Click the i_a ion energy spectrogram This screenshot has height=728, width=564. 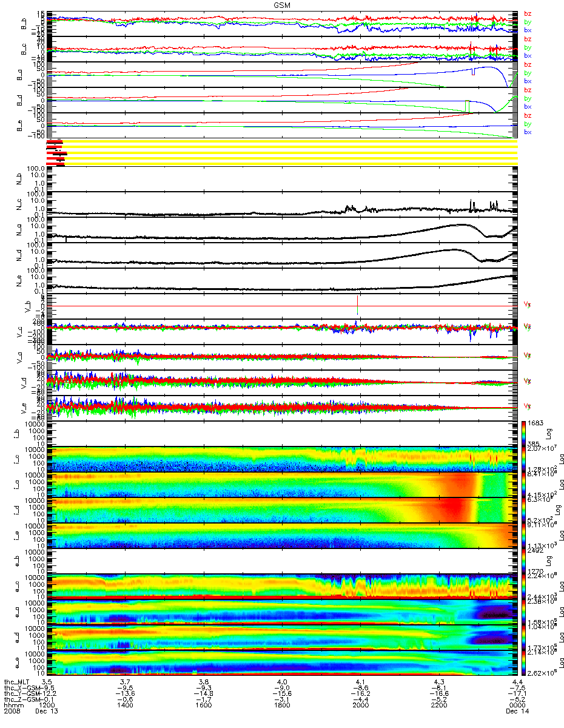pos(282,485)
